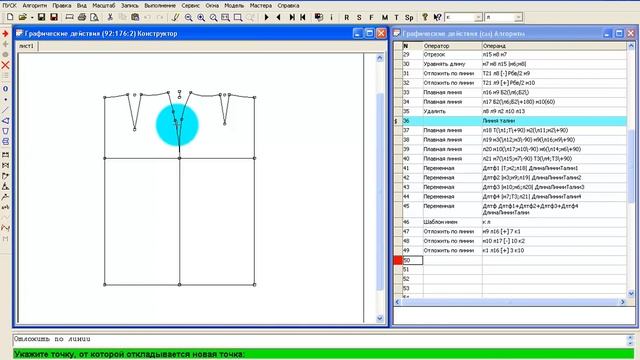Click the New document icon
Viewport: 640px width, 360px height.
[x=10, y=17]
